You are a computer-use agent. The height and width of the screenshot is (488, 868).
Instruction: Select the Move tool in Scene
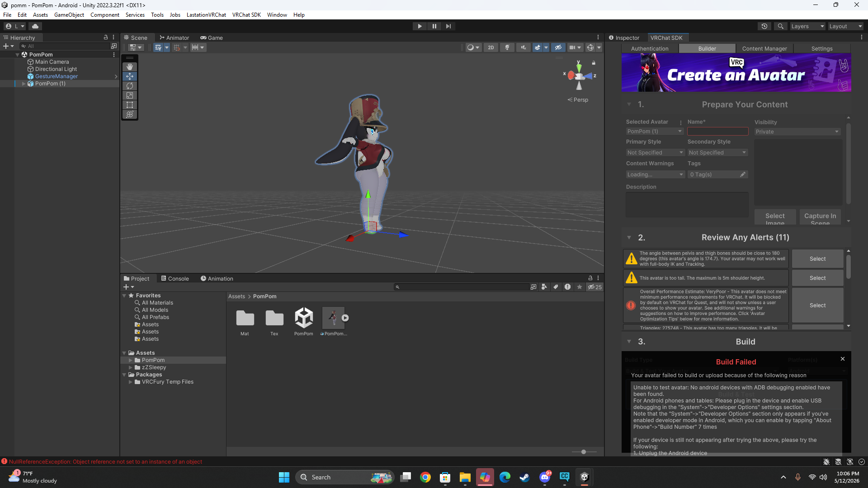pos(130,76)
